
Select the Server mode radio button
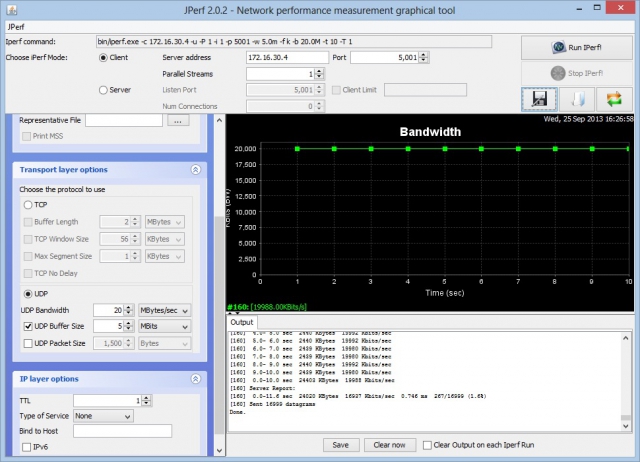point(103,90)
